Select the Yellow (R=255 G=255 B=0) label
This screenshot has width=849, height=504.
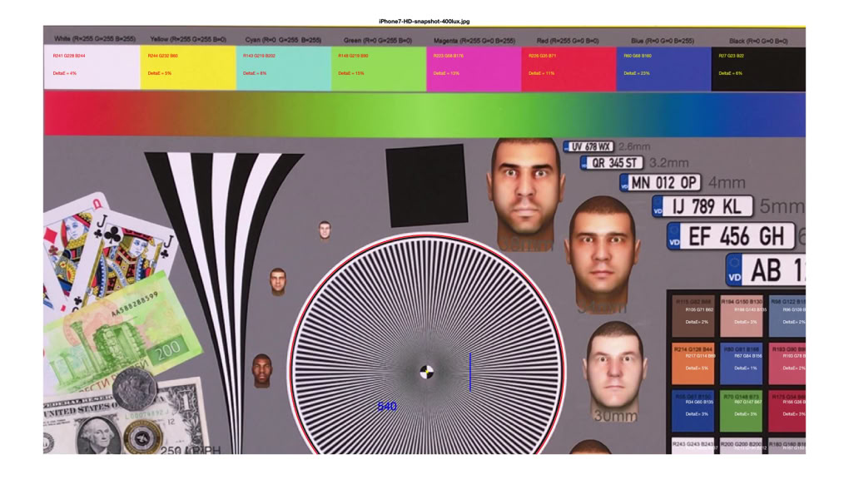tap(188, 39)
